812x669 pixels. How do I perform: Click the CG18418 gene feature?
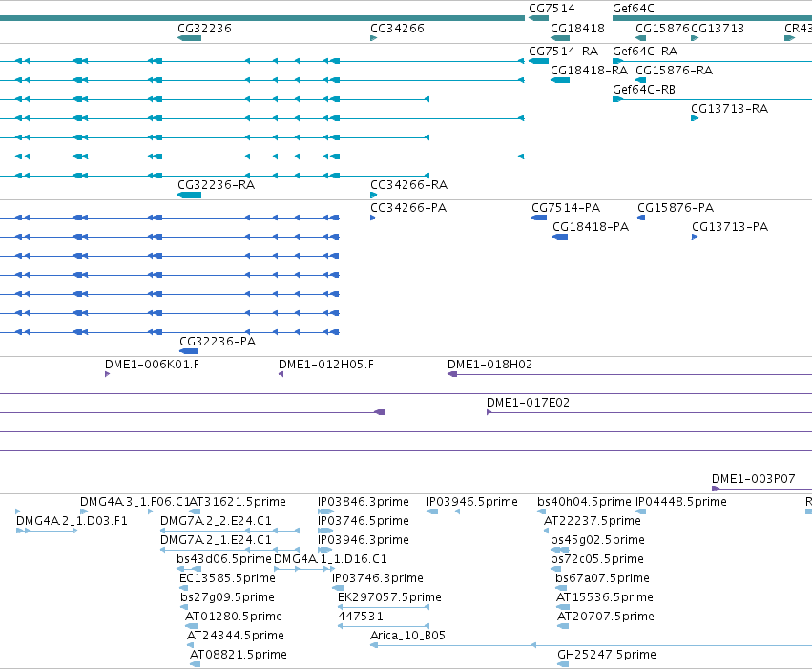pyautogui.click(x=560, y=38)
